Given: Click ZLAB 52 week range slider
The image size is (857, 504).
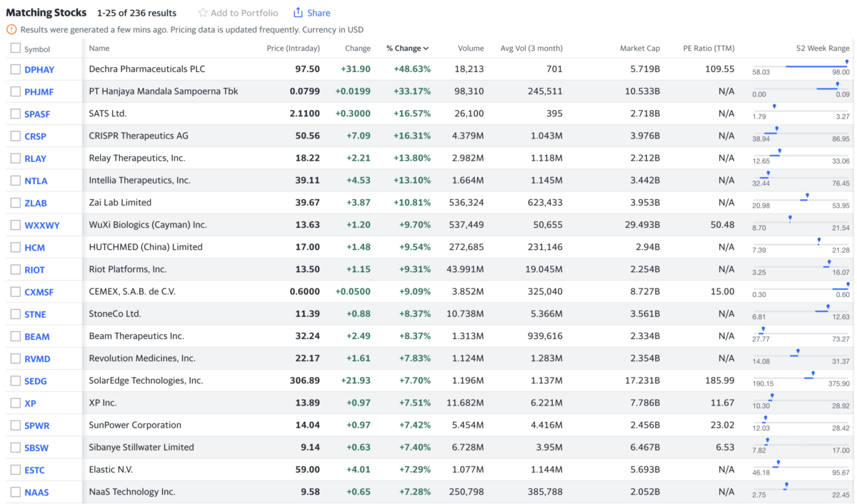Looking at the screenshot, I should 801,200.
